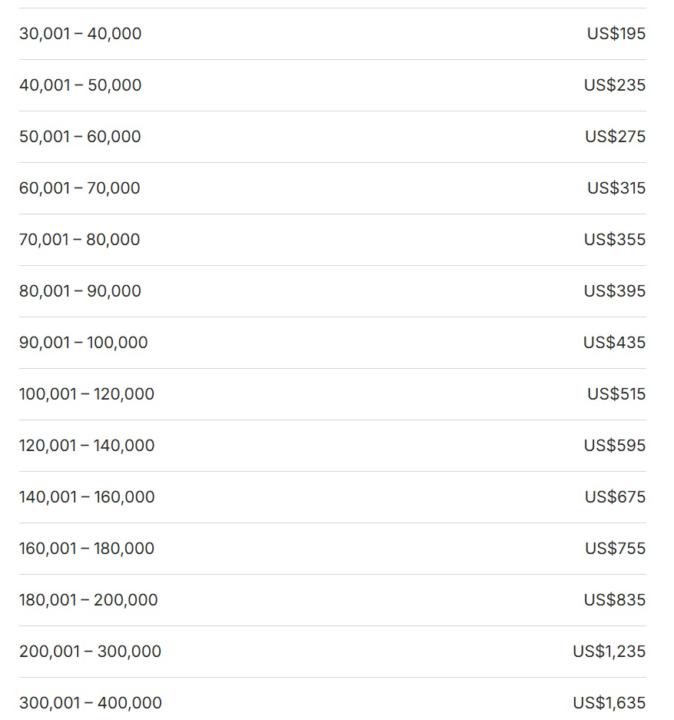Click the 180,001 – 200,000 range label

pyautogui.click(x=88, y=600)
